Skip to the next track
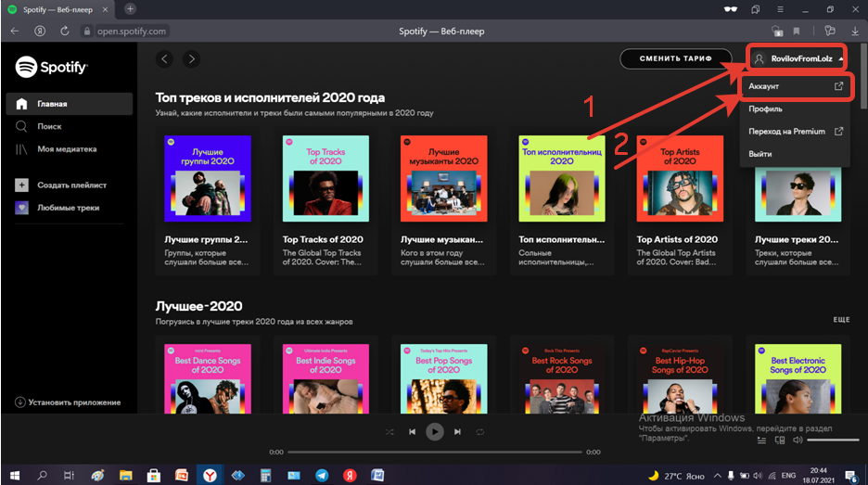 pos(457,431)
